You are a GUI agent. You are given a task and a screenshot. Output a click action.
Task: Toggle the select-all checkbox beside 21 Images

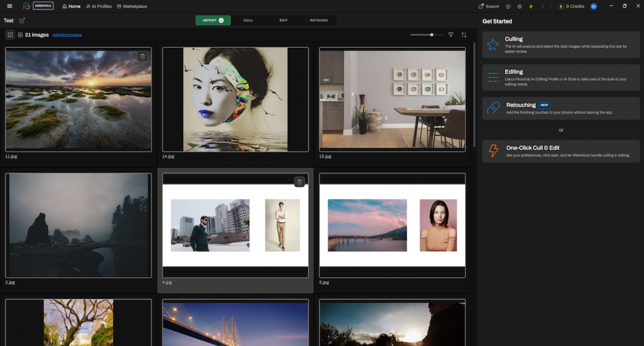pyautogui.click(x=20, y=35)
